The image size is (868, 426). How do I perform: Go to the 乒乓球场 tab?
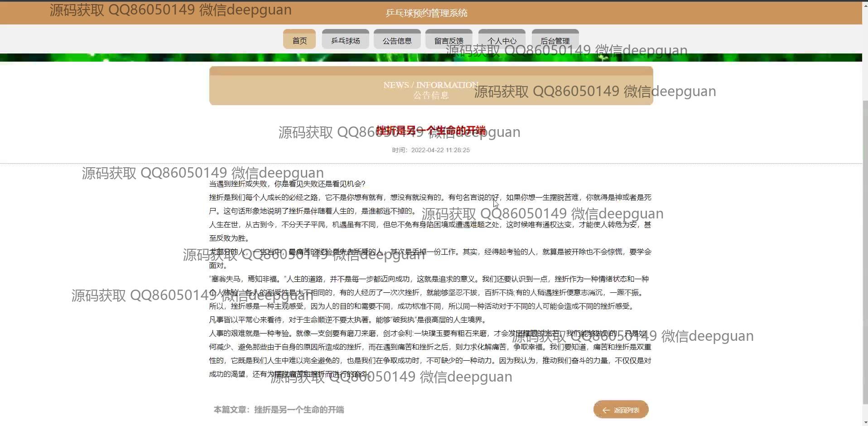[x=345, y=40]
